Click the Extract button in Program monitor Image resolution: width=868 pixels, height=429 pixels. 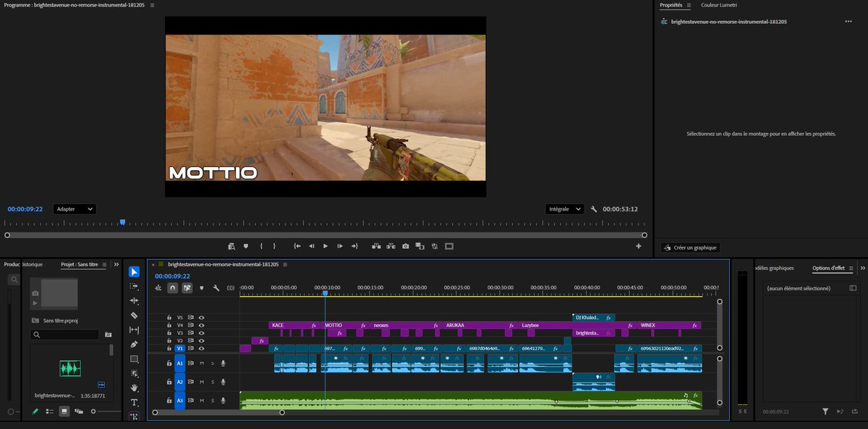[391, 246]
